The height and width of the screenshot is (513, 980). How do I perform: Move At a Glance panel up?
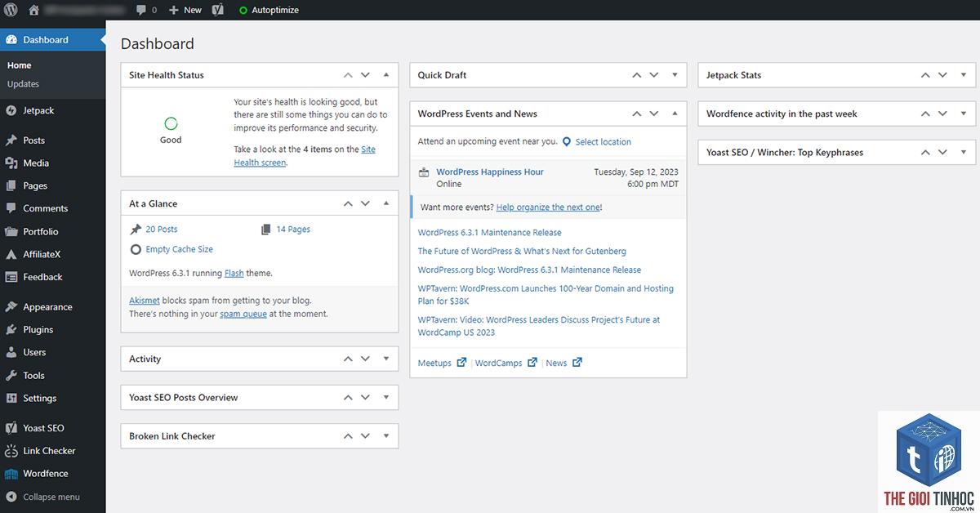click(348, 203)
